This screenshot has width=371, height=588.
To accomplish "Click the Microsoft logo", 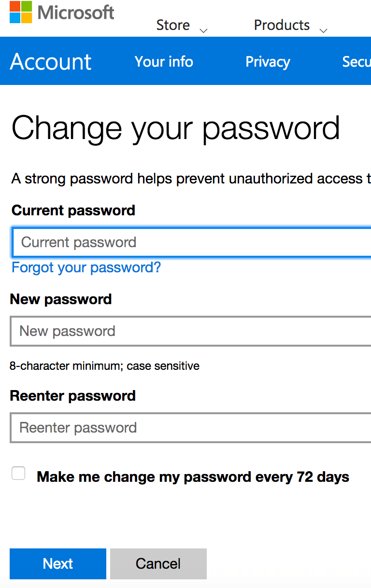I will point(61,13).
